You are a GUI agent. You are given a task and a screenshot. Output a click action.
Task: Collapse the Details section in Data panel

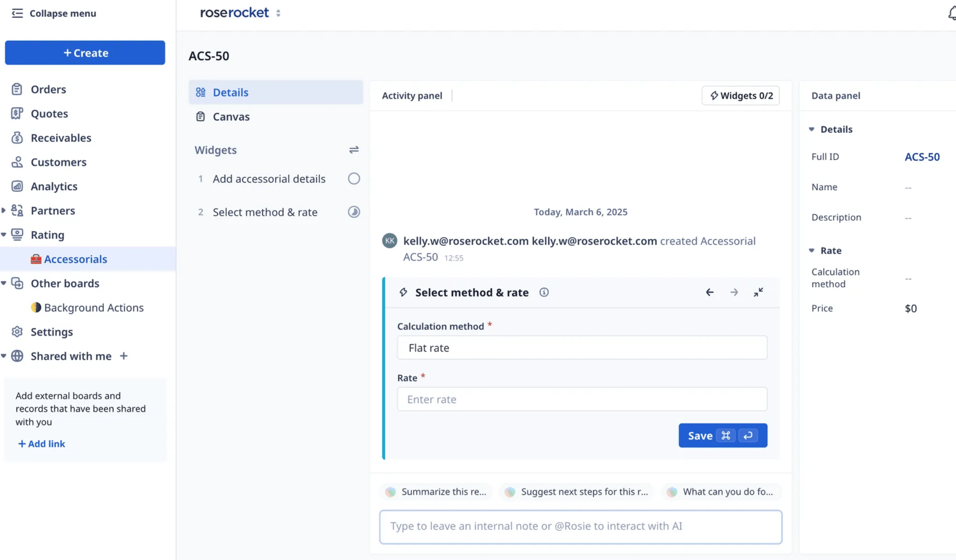tap(811, 129)
